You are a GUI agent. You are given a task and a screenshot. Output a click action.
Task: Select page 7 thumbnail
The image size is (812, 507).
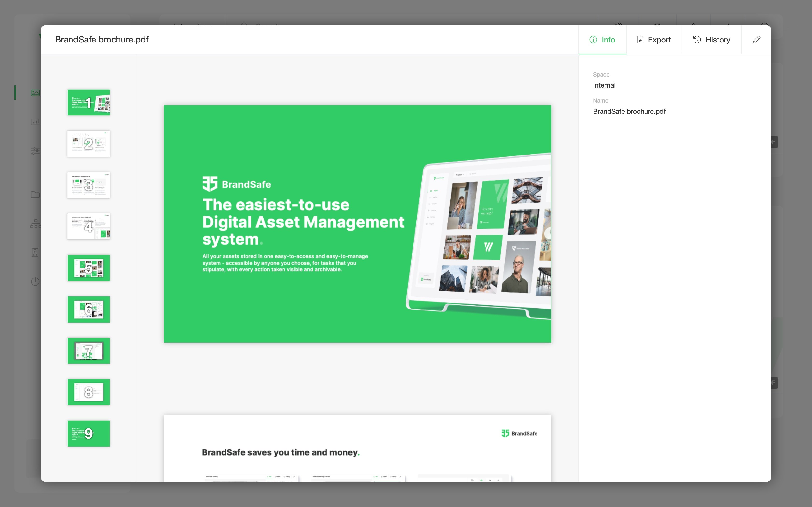[x=89, y=351]
